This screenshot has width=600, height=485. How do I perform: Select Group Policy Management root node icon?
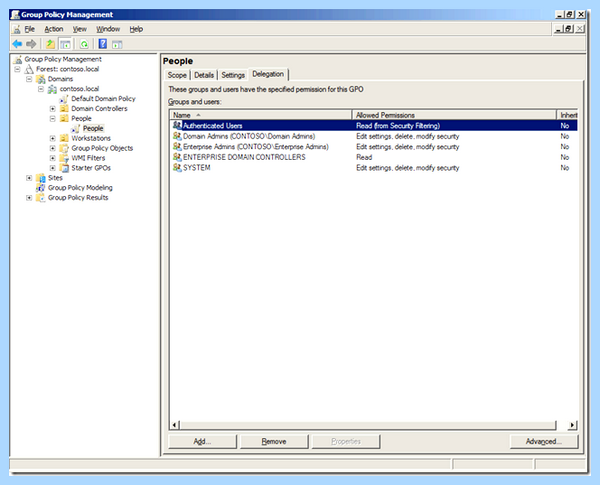[18, 59]
